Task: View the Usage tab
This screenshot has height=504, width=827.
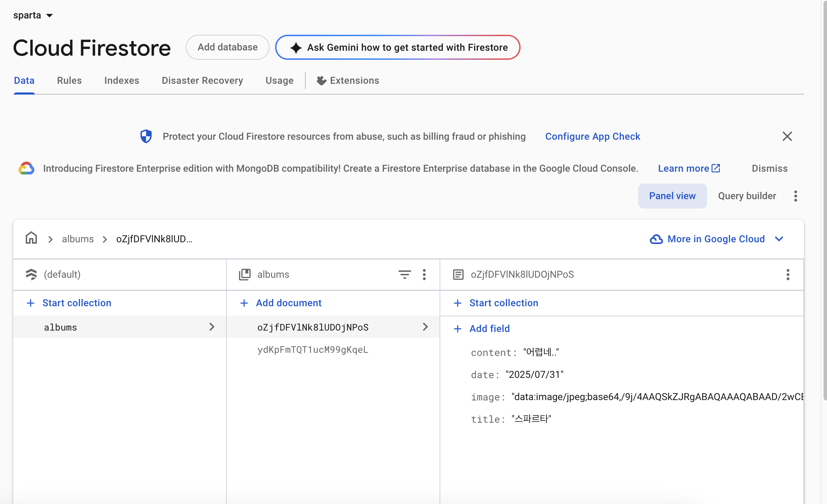Action: [279, 81]
